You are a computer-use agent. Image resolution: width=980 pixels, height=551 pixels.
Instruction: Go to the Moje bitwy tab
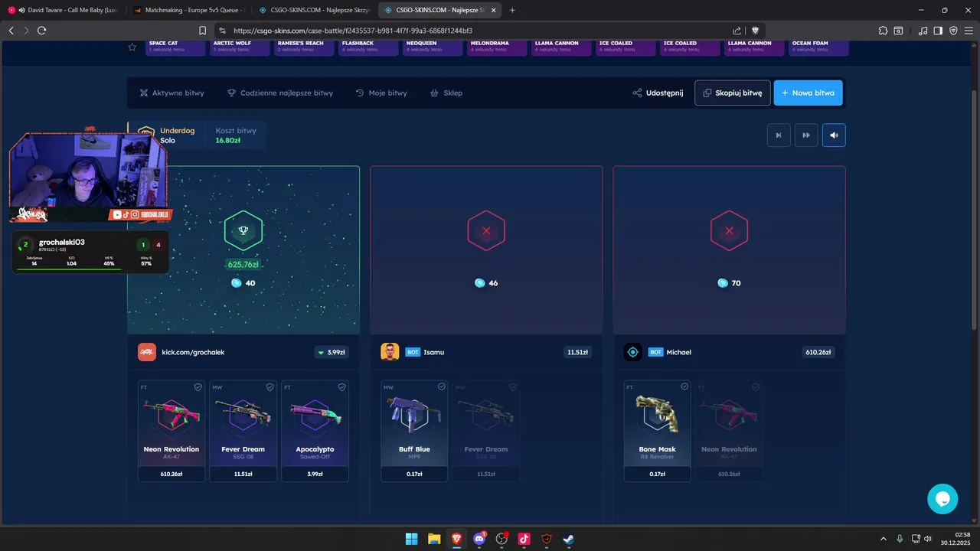(x=381, y=93)
